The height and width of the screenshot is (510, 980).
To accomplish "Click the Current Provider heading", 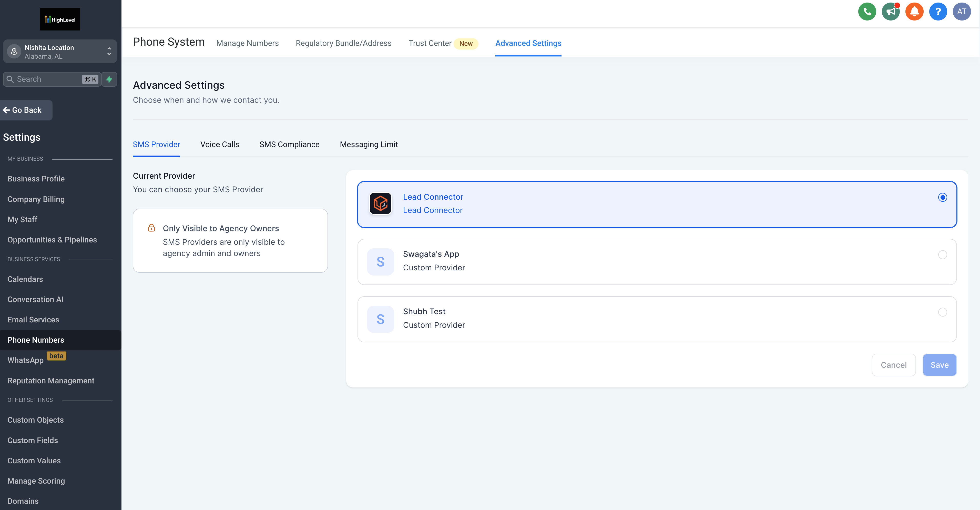I will (164, 176).
